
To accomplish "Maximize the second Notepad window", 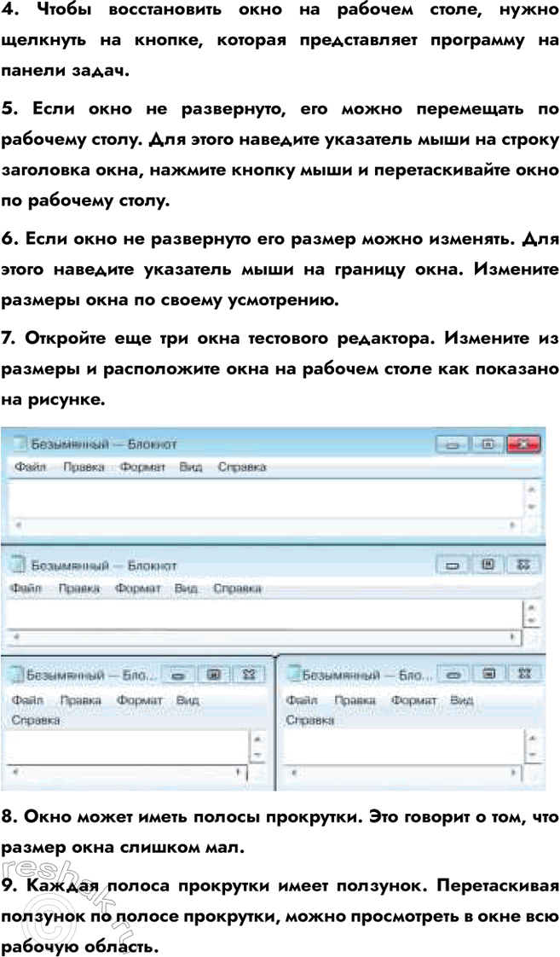I will coord(488,565).
